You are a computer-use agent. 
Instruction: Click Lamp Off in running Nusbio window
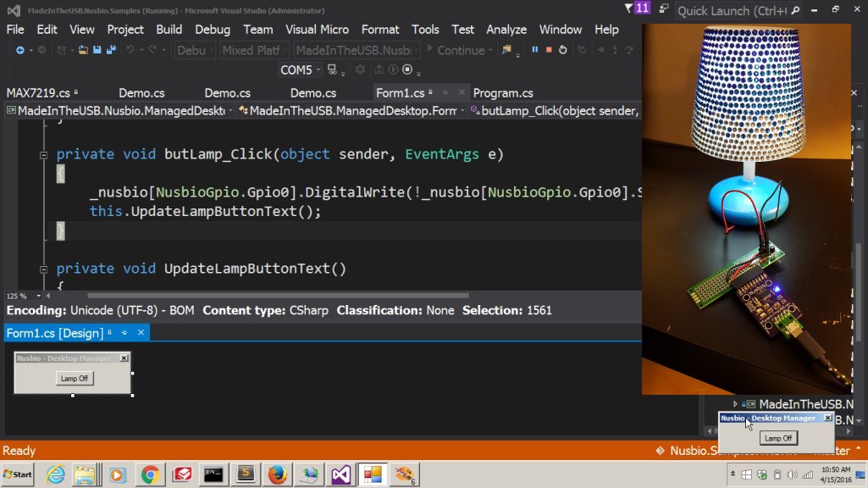click(x=778, y=438)
